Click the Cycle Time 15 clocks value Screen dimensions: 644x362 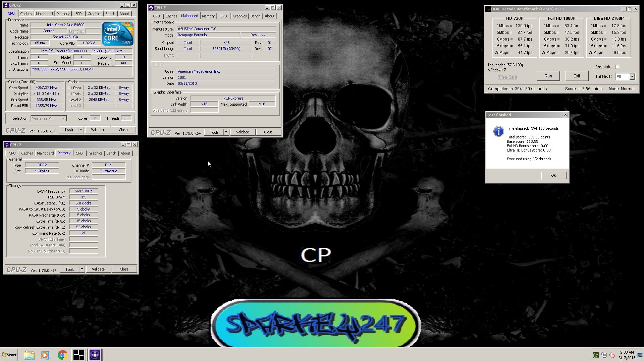pyautogui.click(x=84, y=221)
